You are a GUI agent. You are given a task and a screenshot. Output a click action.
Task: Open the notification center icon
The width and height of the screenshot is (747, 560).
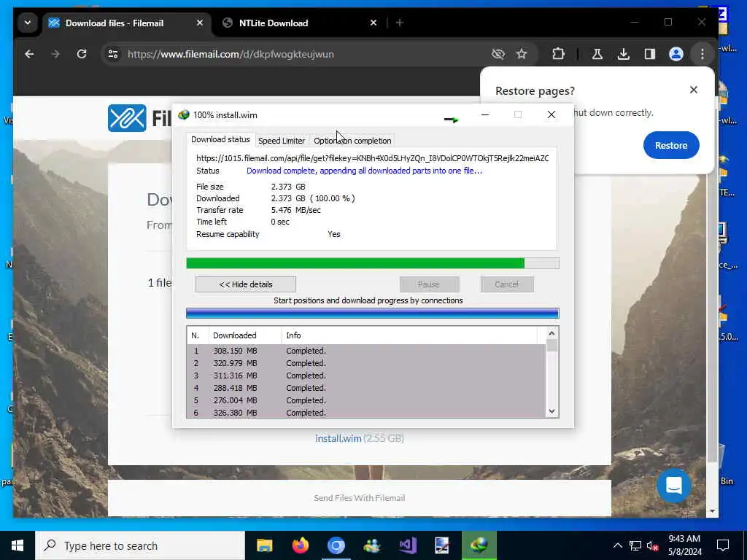723,545
